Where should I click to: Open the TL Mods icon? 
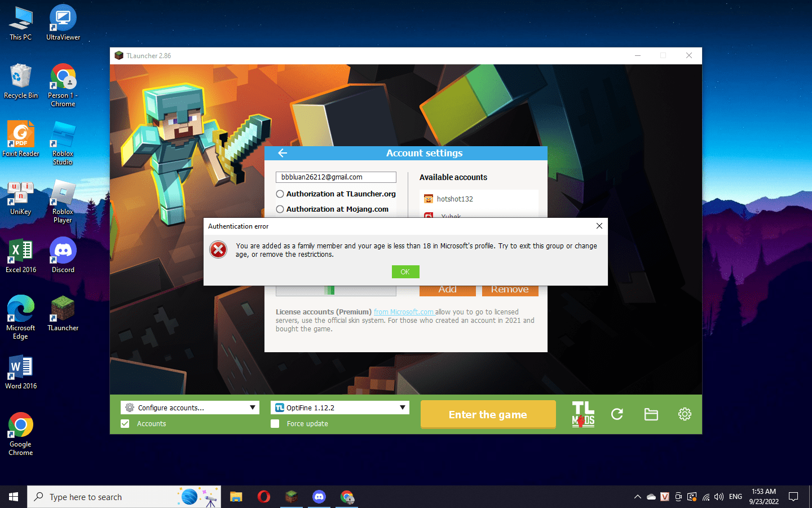coord(583,414)
